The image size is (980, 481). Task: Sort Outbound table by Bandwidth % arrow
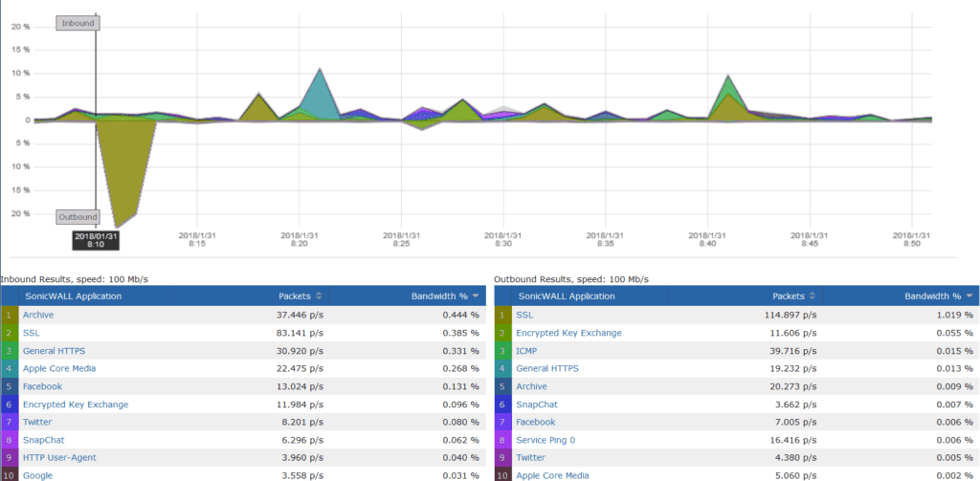[969, 296]
